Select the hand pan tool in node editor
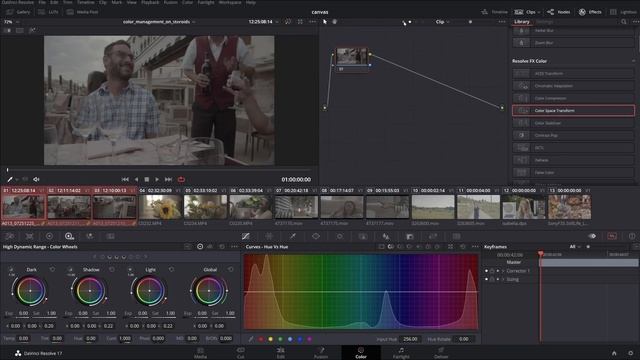Screen dimensions: 640x360 (x=334, y=22)
